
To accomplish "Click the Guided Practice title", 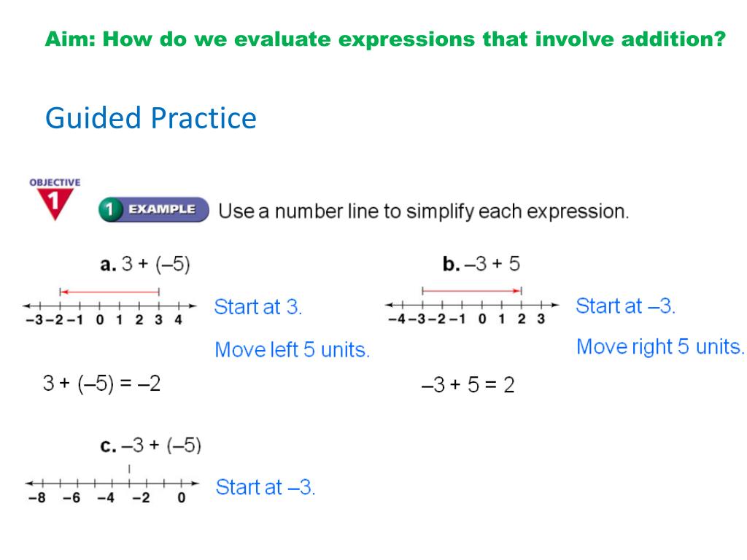I will tap(151, 118).
